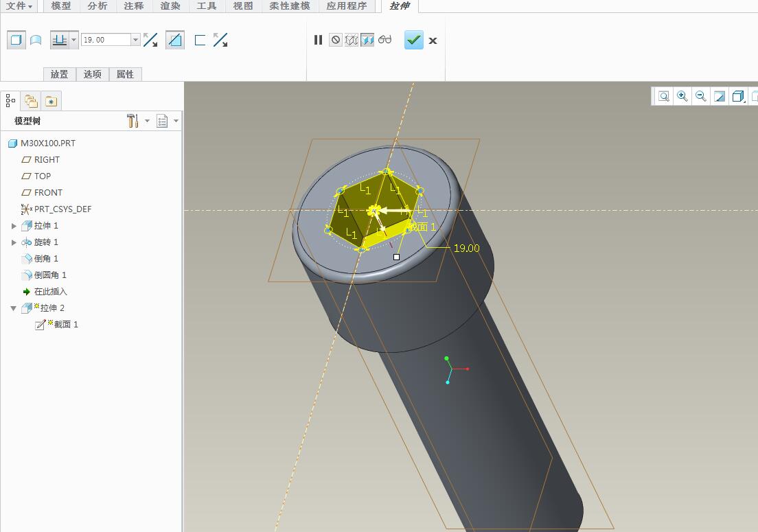The height and width of the screenshot is (532, 758).
Task: Show the folder browser navigator tab
Action: (x=31, y=101)
